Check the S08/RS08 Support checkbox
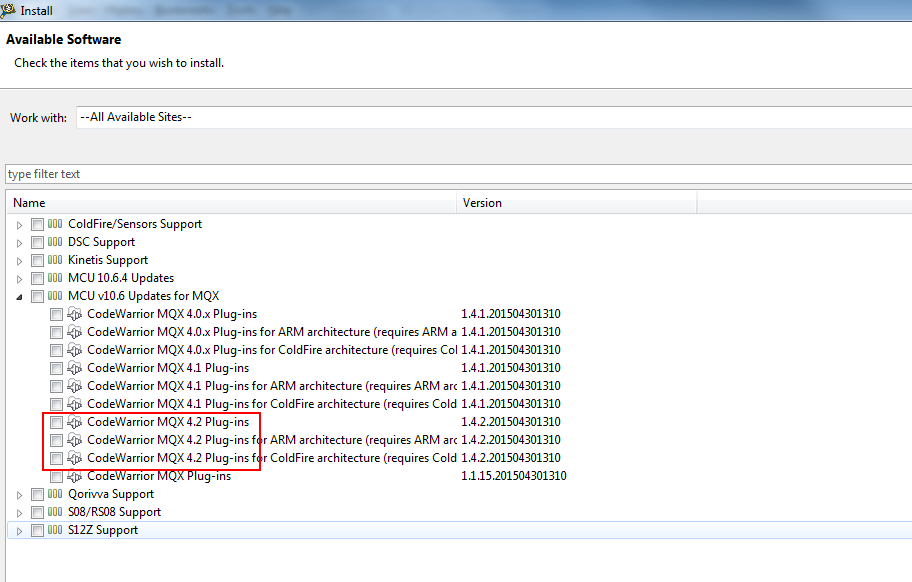 (x=37, y=513)
